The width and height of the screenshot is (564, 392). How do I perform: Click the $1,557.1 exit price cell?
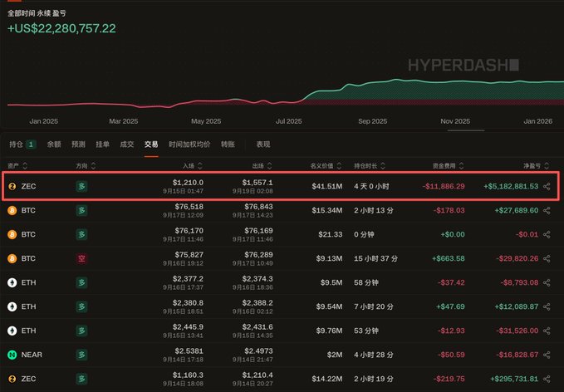tap(257, 183)
